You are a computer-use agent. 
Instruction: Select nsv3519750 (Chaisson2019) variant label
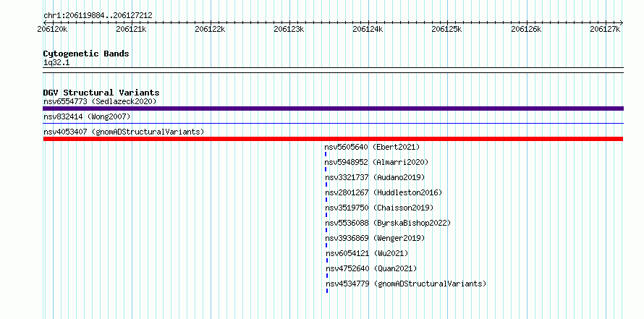(x=379, y=208)
